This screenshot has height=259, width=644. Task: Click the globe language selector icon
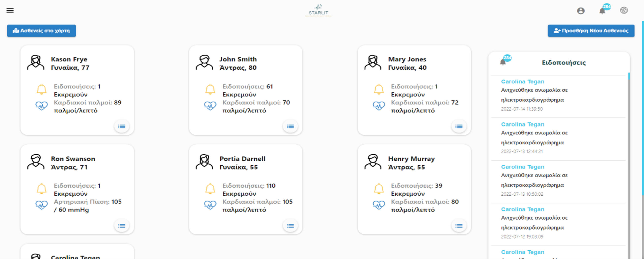[x=624, y=10]
